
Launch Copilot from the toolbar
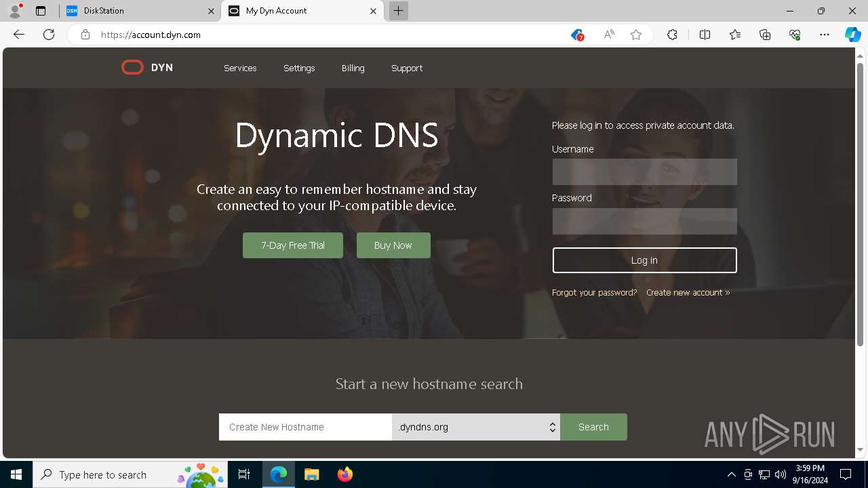[852, 35]
